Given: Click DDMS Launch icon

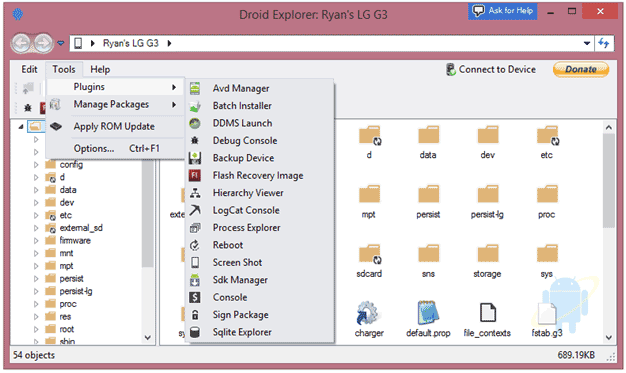Looking at the screenshot, I should coord(195,123).
